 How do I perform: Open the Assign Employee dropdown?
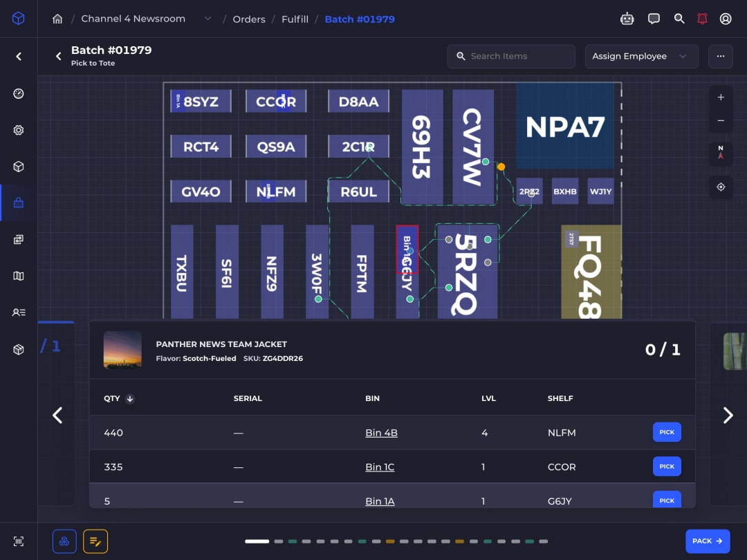(x=641, y=56)
